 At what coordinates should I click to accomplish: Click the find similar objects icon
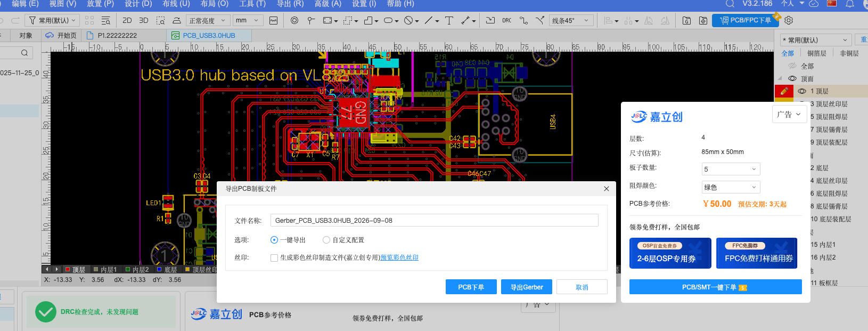(106, 20)
